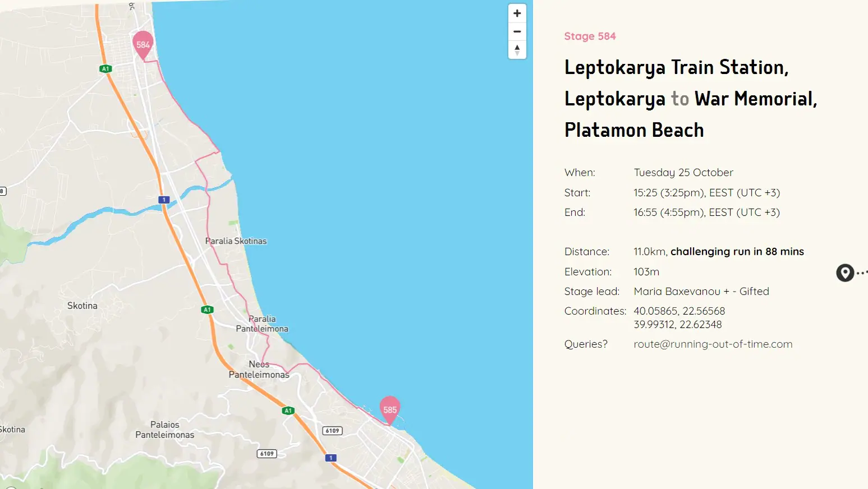Zoom out of the map
This screenshot has width=868, height=489.
517,32
